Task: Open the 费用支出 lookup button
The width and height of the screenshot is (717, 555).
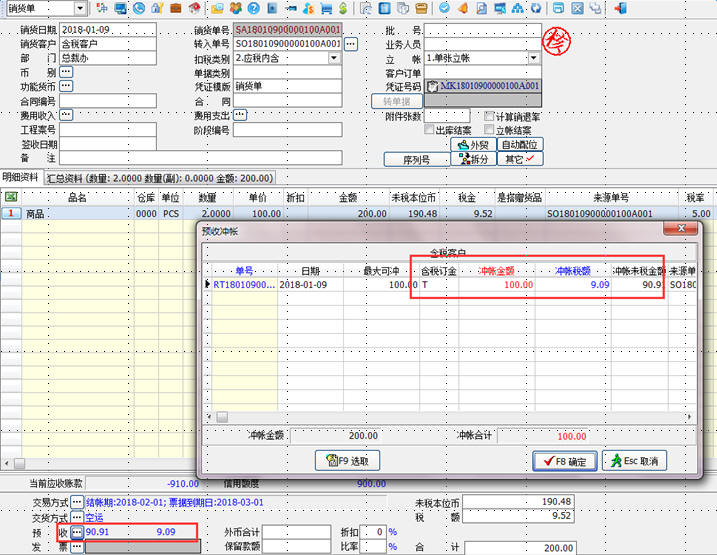Action: 241,115
